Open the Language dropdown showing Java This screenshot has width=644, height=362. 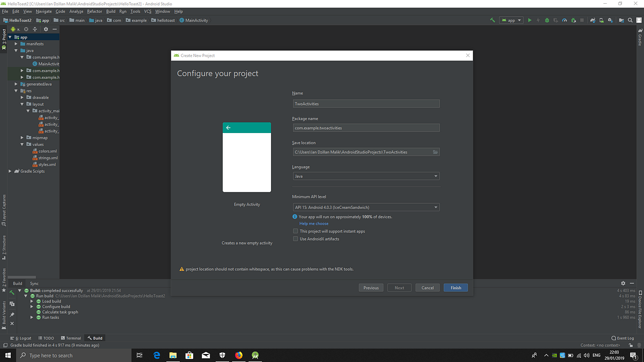(x=436, y=175)
